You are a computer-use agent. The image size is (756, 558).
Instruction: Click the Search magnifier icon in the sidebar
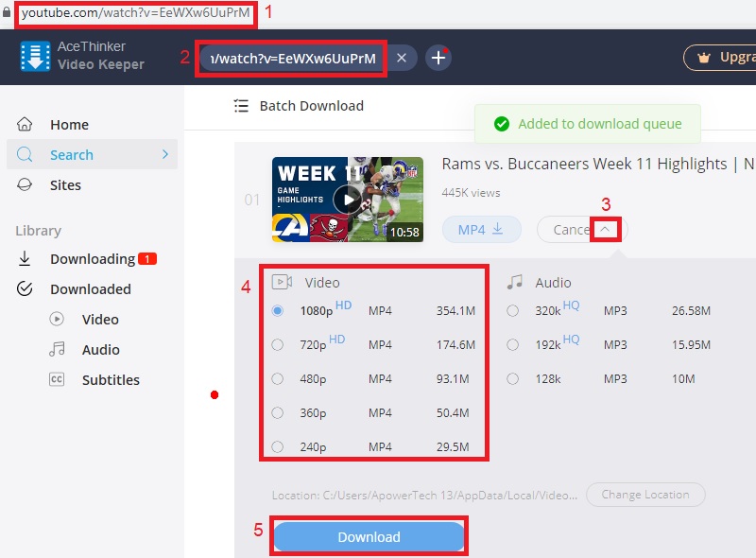coord(25,155)
